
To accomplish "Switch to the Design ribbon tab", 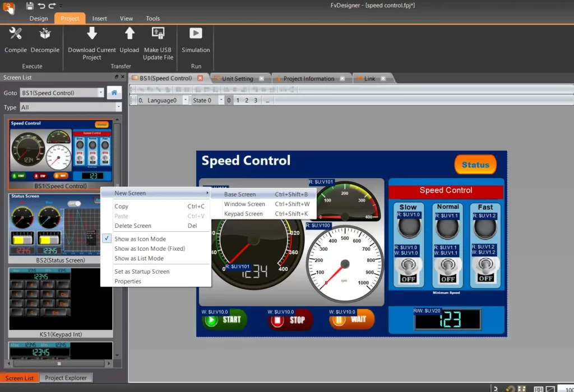I will pos(39,18).
